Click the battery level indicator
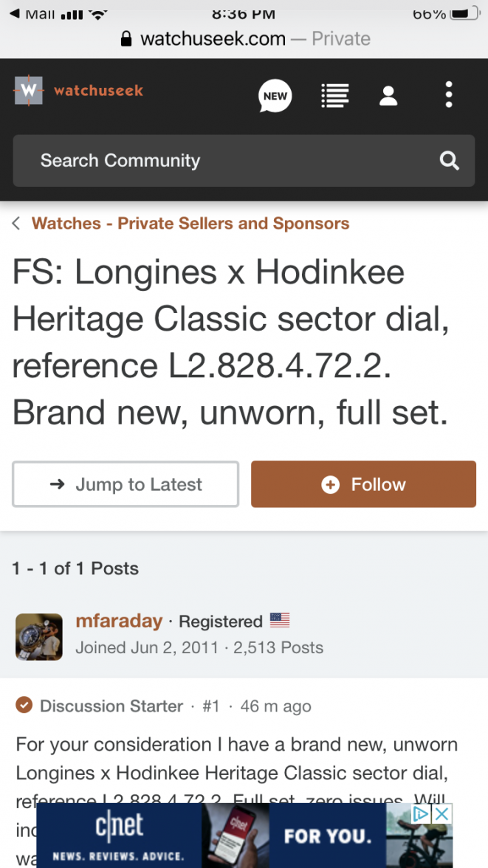The height and width of the screenshot is (868, 488). pyautogui.click(x=462, y=12)
